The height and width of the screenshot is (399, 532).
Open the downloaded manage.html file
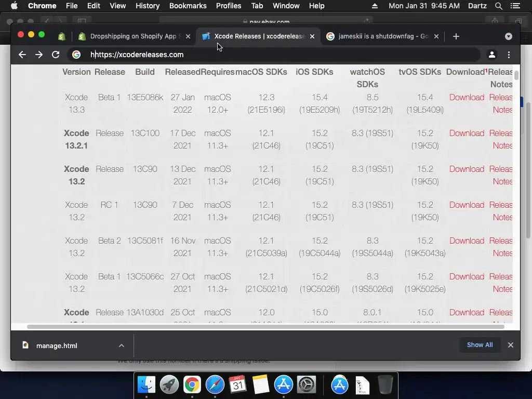click(x=56, y=345)
